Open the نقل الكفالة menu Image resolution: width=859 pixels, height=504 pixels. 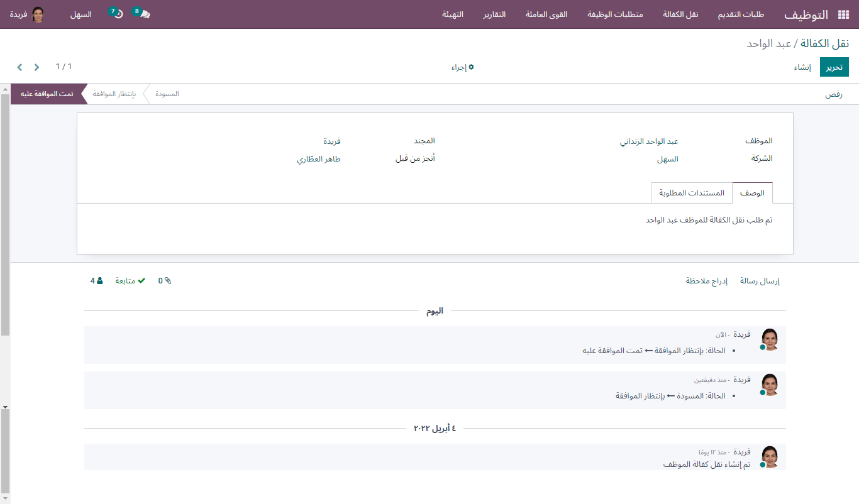pyautogui.click(x=680, y=14)
